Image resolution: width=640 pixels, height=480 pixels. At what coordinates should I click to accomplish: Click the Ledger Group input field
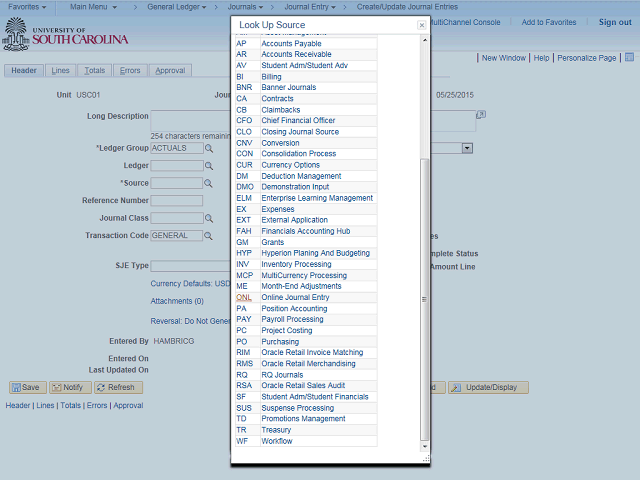[x=177, y=148]
